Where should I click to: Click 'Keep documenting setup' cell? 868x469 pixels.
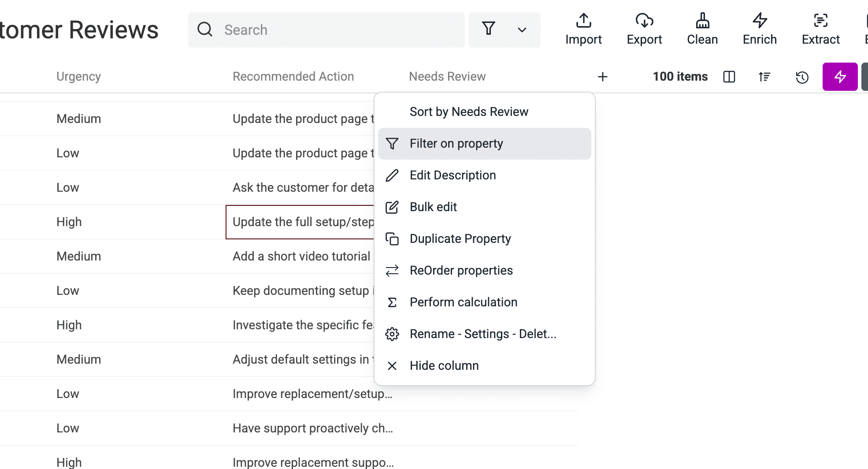(300, 291)
